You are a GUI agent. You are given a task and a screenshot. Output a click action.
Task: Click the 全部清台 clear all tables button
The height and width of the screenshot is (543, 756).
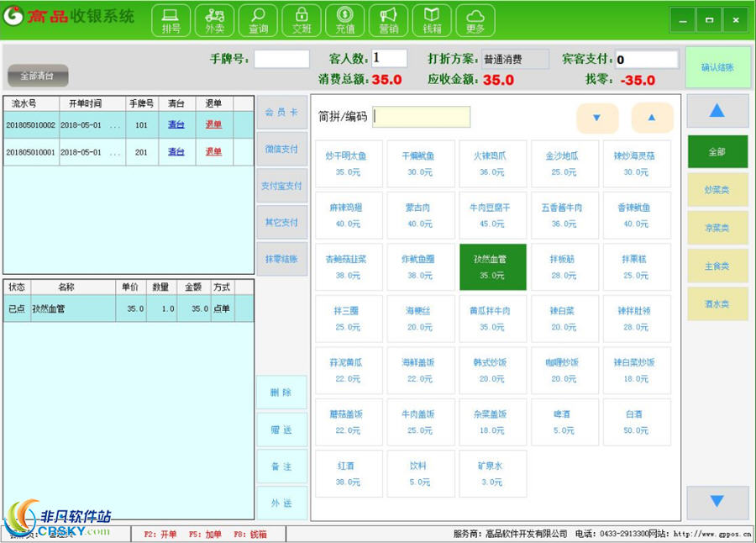pos(38,76)
